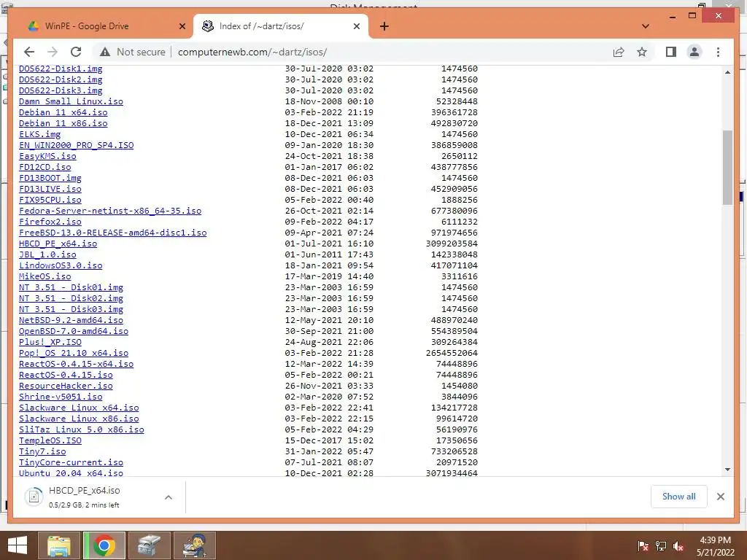
Task: Open a new browser tab
Action: (384, 26)
